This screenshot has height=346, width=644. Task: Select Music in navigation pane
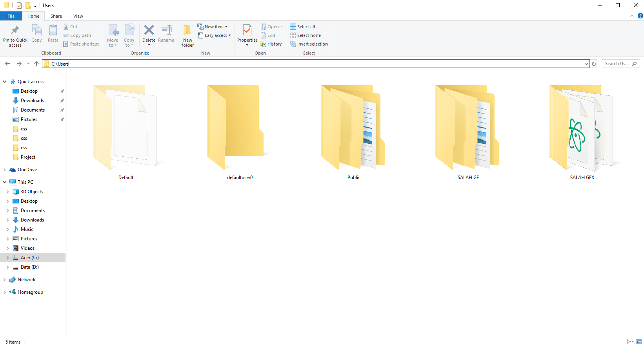click(27, 229)
